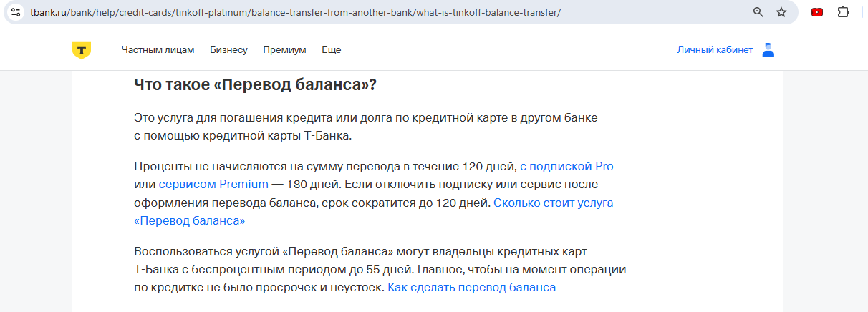Screen dimensions: 868x312
Task: Click «Как сделать перевод баланса» link
Action: pyautogui.click(x=471, y=288)
